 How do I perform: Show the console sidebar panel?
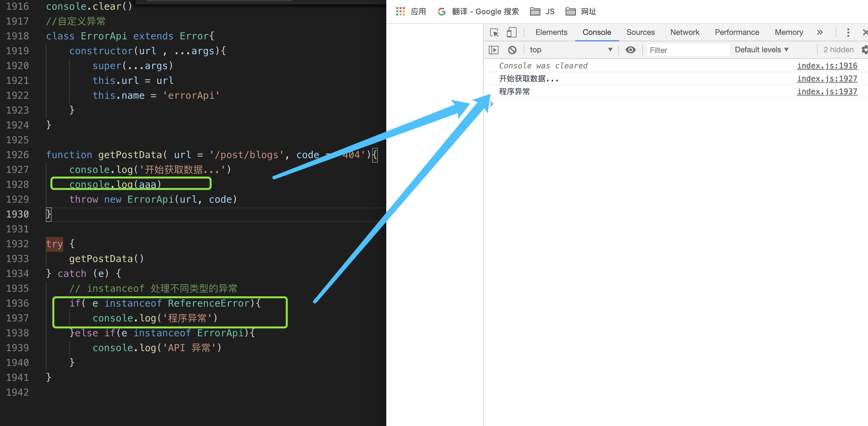tap(493, 50)
